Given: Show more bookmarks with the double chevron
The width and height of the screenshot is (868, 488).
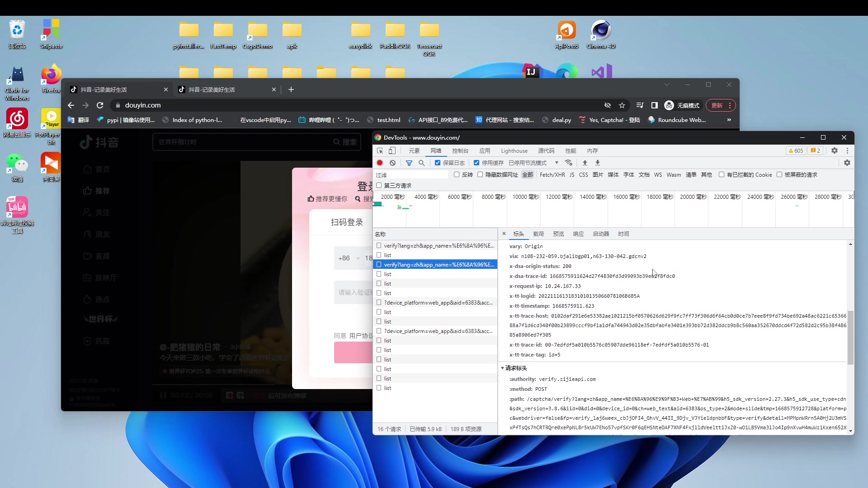Looking at the screenshot, I should [729, 120].
